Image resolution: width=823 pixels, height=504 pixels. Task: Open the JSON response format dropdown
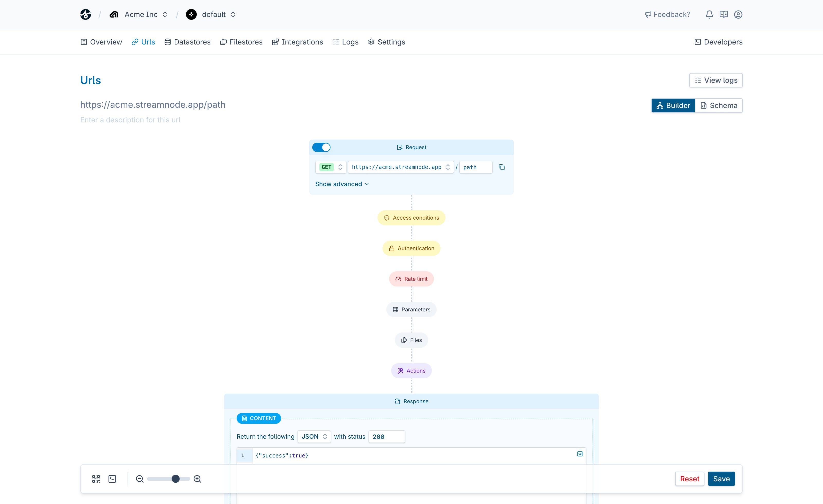[x=314, y=437]
